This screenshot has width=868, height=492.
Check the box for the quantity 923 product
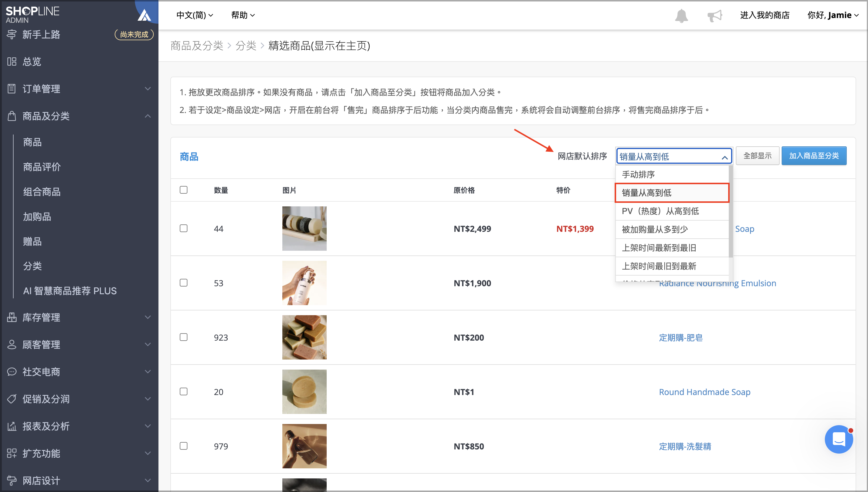pos(184,337)
